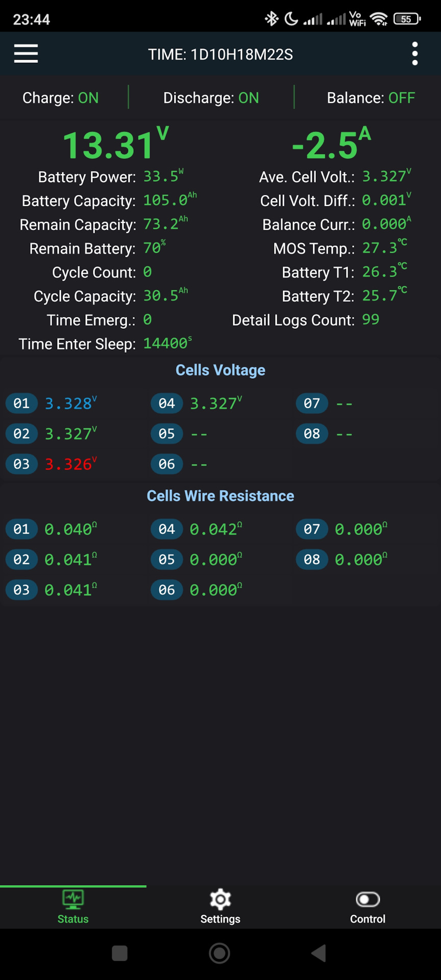Tap the Charge ON status indicator
Viewport: 441px width, 980px height.
[61, 97]
